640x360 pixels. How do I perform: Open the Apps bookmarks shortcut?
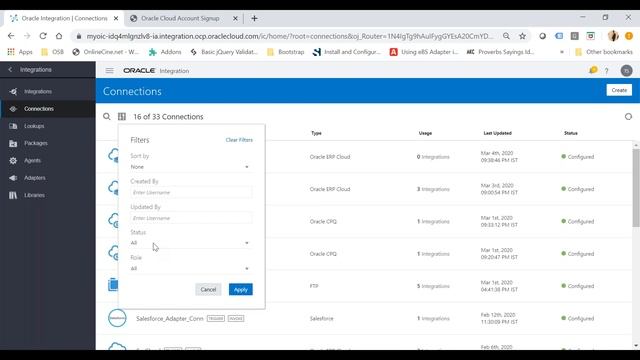point(20,52)
